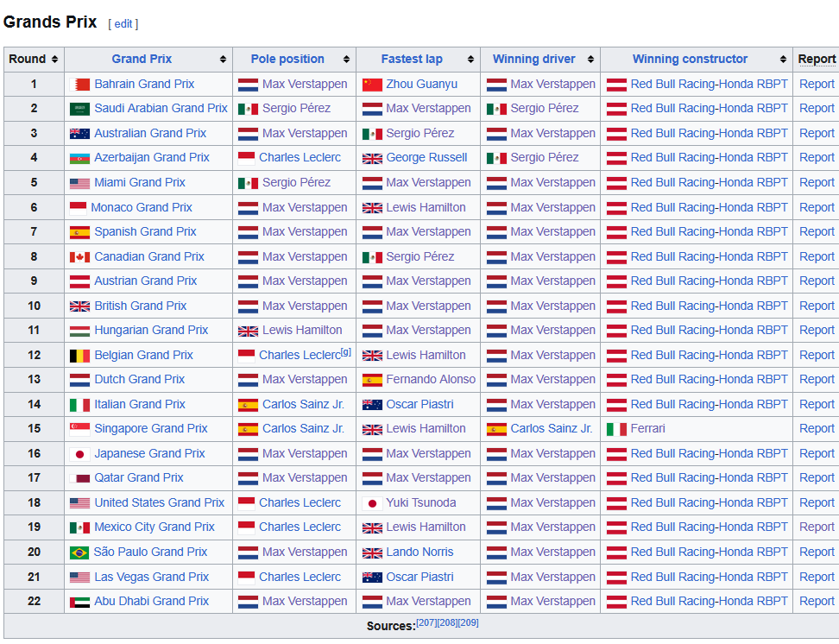This screenshot has height=644, width=839.
Task: Sort by Winning constructor column sort arrows
Action: 784,60
